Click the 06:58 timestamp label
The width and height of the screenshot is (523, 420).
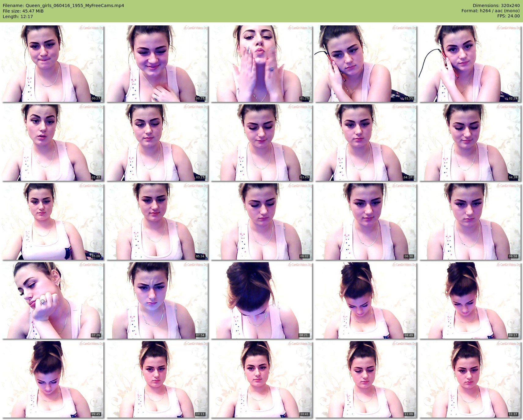513,256
